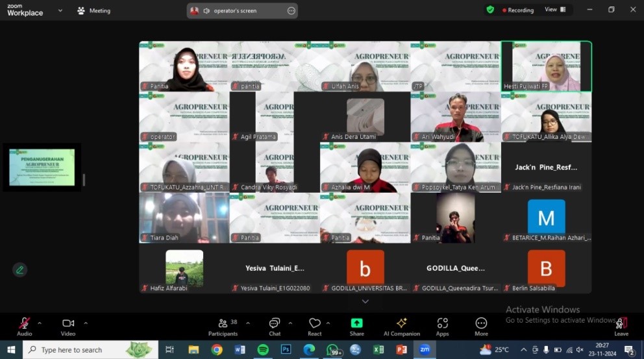Viewport: 644px width, 359px height.
Task: Click the green encryption shield icon
Action: (490, 10)
